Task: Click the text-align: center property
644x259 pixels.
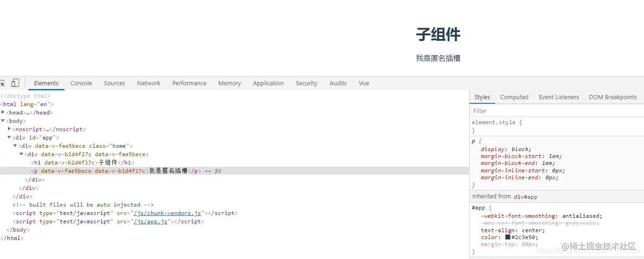Action: click(x=512, y=230)
